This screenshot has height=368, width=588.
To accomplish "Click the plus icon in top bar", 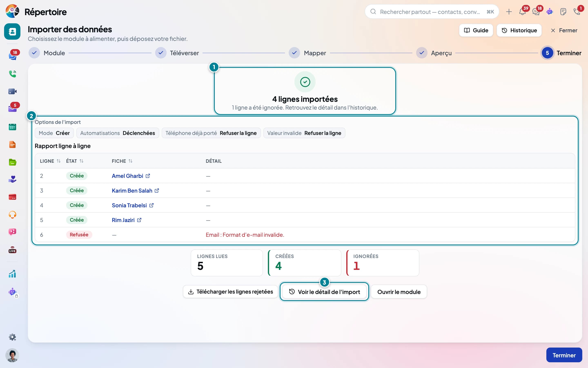I will coord(509,11).
